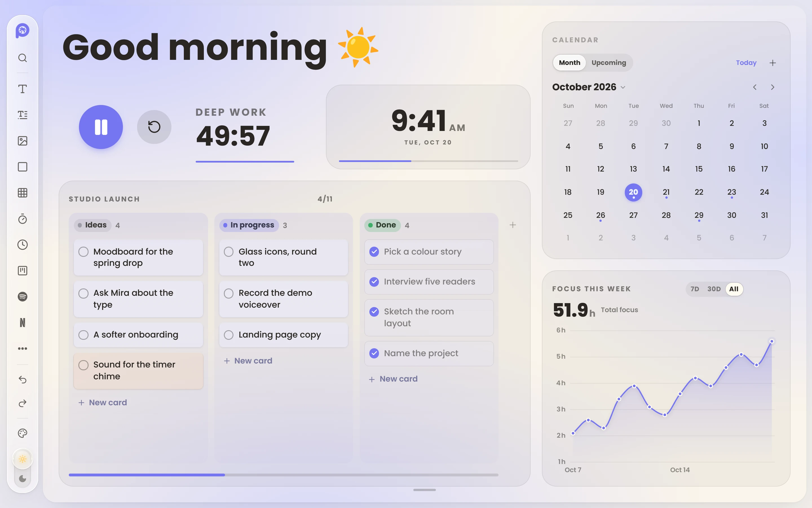Open the search icon in the sidebar
This screenshot has height=508, width=812.
tap(23, 58)
